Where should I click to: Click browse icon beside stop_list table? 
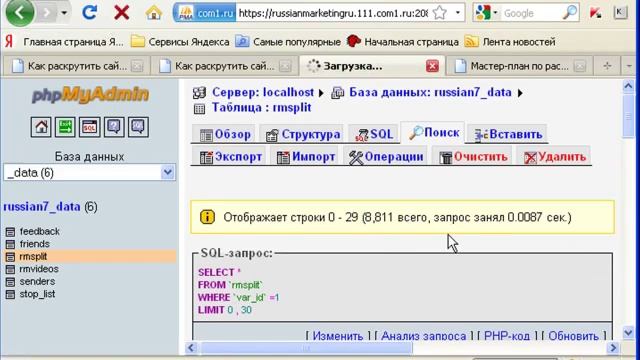(x=10, y=294)
